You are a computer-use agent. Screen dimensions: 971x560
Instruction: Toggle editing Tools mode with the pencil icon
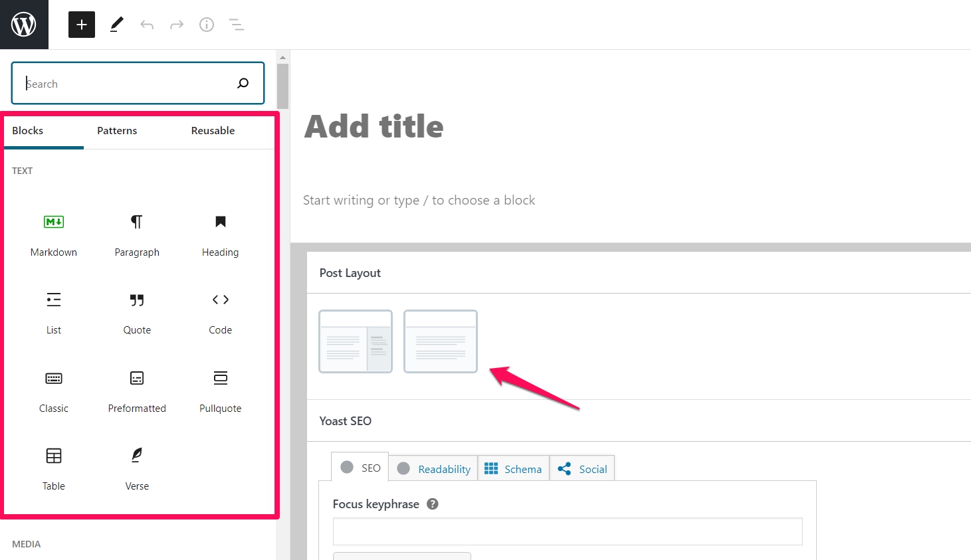pyautogui.click(x=116, y=24)
